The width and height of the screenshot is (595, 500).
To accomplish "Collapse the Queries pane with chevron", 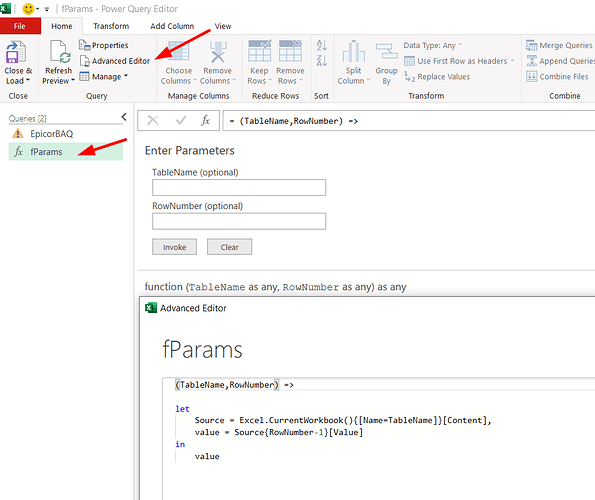I will [124, 117].
